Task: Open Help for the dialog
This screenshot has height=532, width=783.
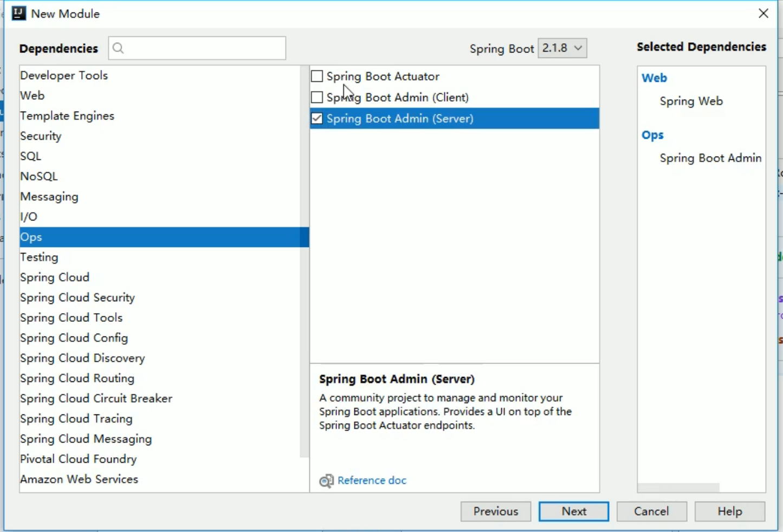Action: click(x=730, y=511)
